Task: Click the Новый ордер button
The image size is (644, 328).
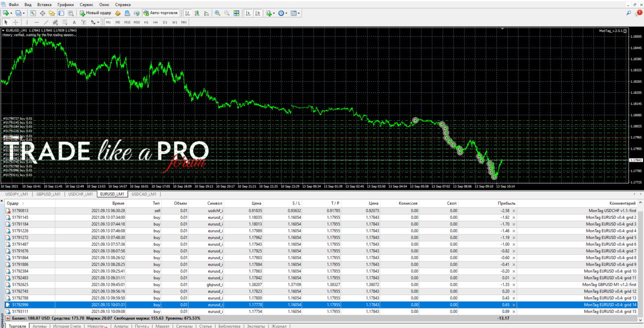Action: pyautogui.click(x=95, y=13)
